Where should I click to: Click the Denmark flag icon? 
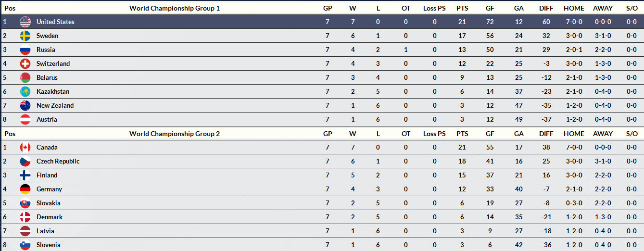(25, 217)
